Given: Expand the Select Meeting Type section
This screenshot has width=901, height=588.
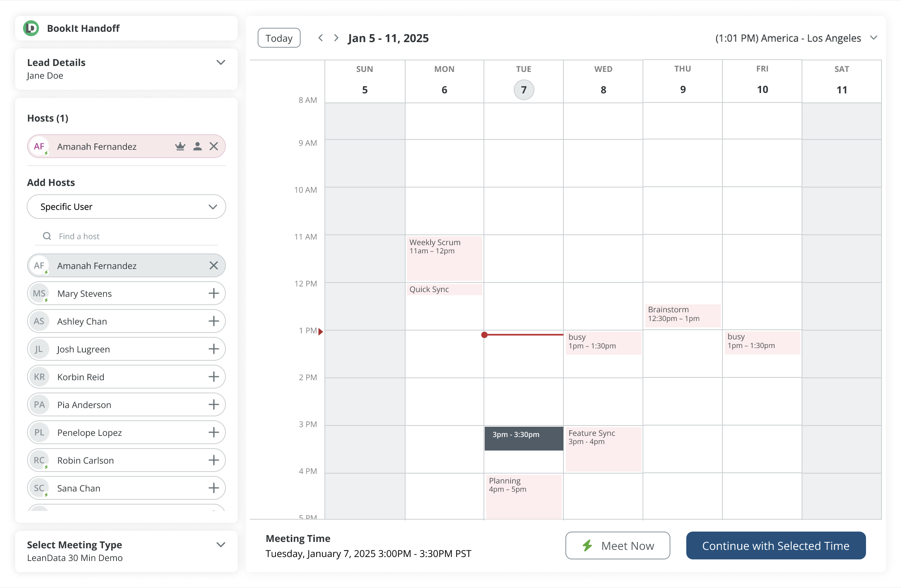Looking at the screenshot, I should (x=221, y=545).
